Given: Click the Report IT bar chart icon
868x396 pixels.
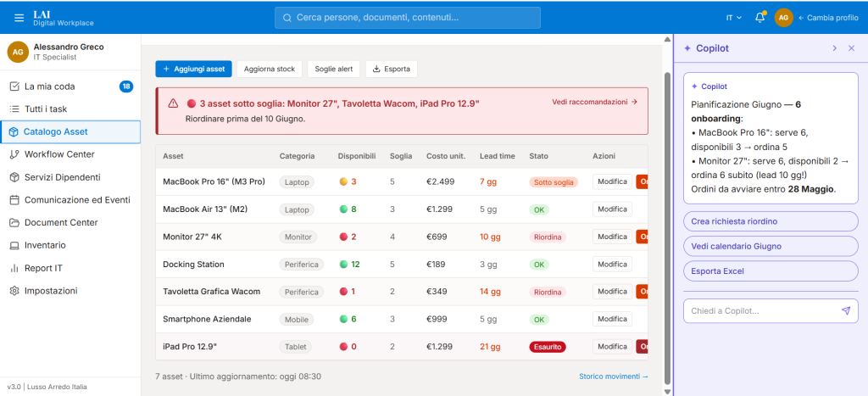Looking at the screenshot, I should (14, 268).
